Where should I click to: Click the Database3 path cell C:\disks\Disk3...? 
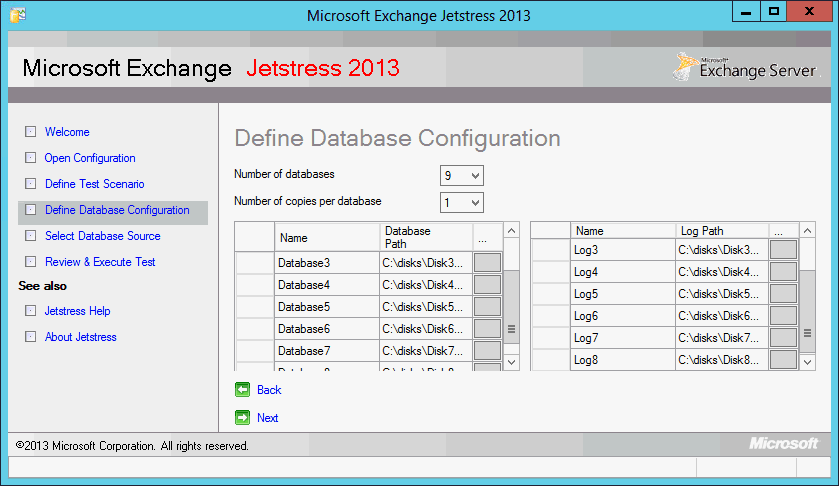[426, 263]
